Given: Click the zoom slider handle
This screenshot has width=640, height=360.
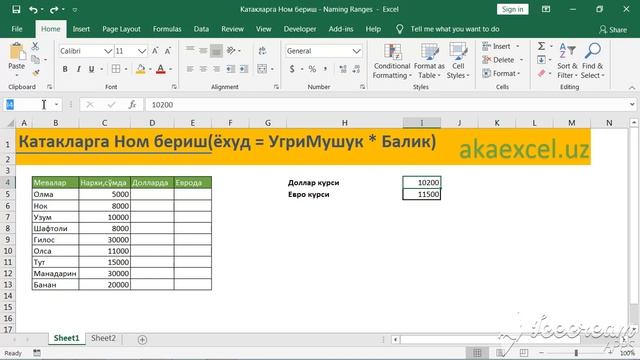Looking at the screenshot, I should click(x=576, y=353).
